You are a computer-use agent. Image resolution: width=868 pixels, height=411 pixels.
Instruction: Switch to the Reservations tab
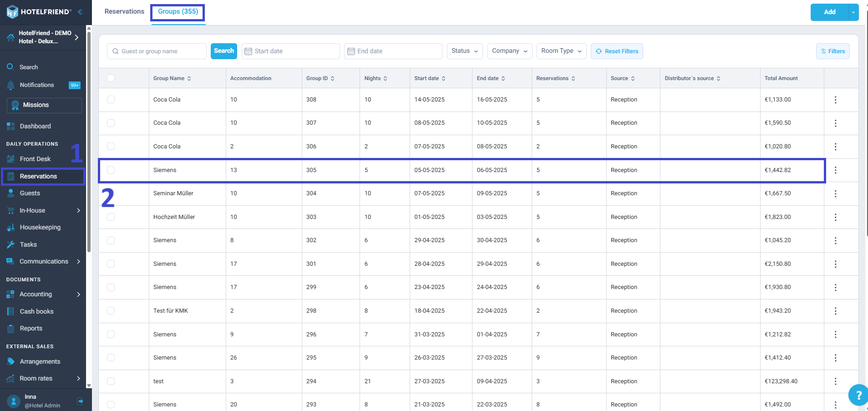(124, 11)
